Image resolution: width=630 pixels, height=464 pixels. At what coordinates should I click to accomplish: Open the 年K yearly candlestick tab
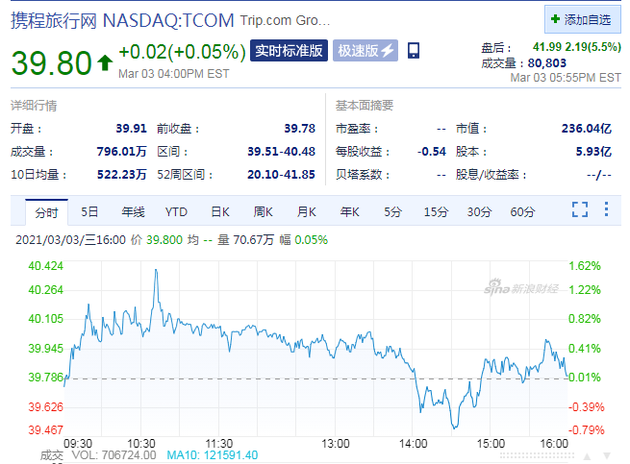click(350, 212)
